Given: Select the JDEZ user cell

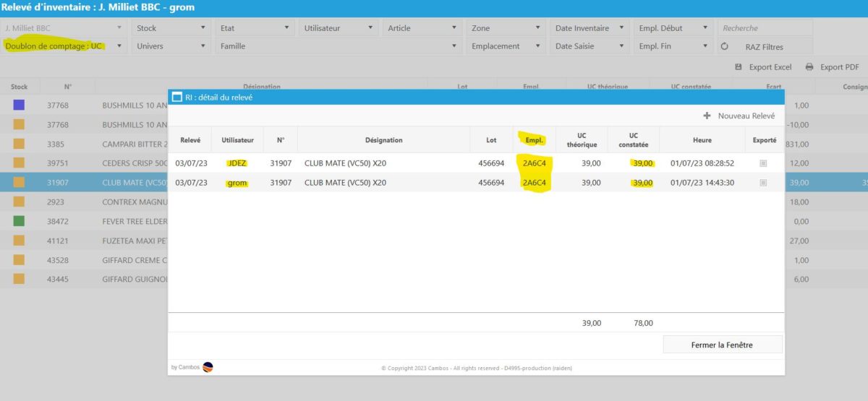Looking at the screenshot, I should tap(237, 163).
